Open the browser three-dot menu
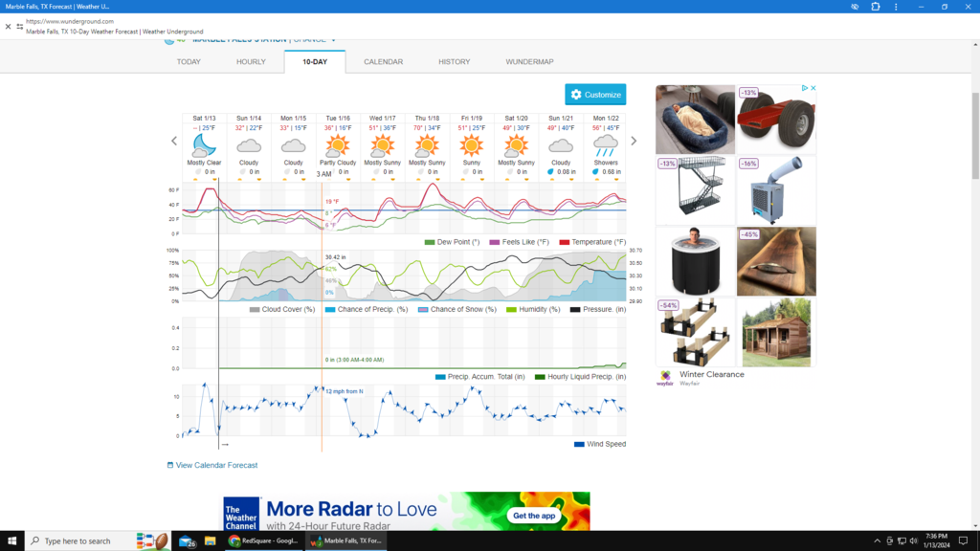The width and height of the screenshot is (980, 551). 896,7
